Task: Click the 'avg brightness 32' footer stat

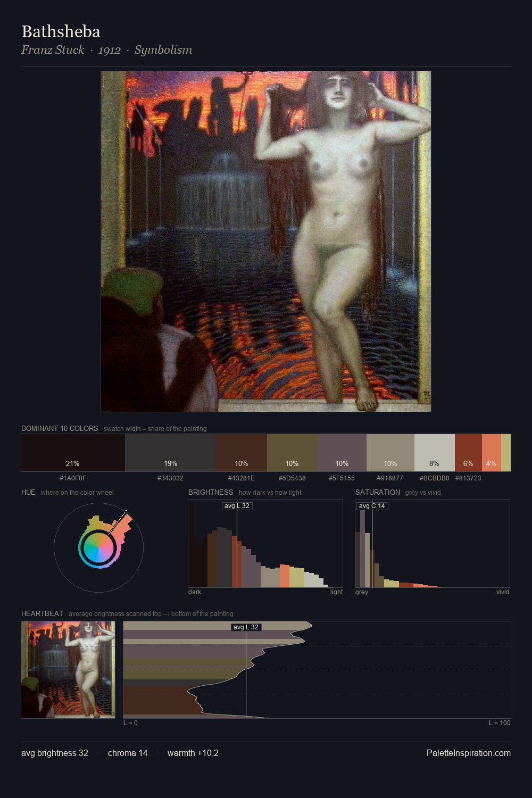Action: click(x=55, y=753)
